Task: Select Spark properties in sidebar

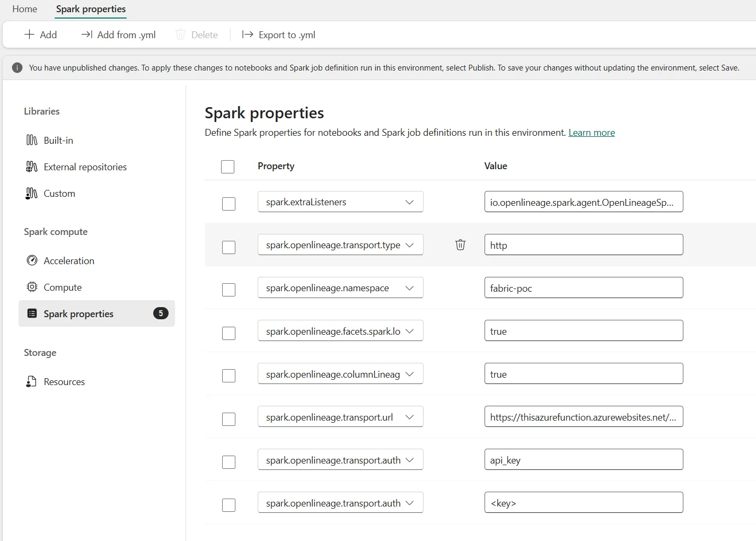Action: 96,313
